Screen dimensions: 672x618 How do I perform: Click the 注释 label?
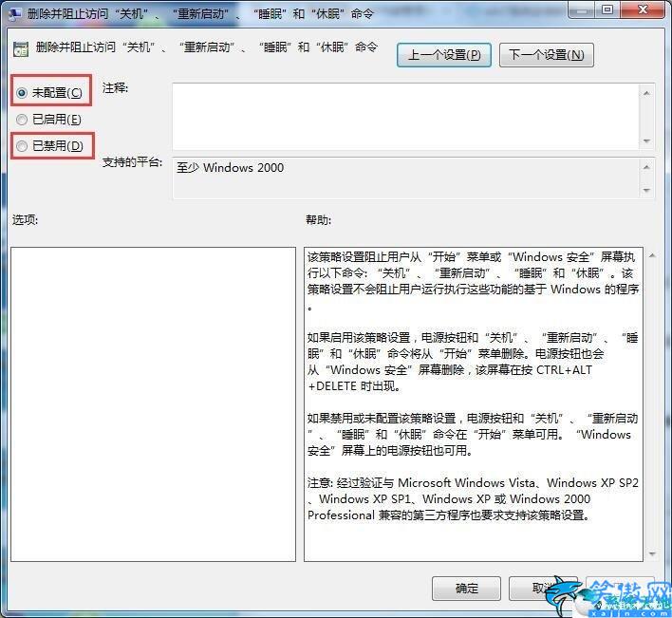pos(115,88)
